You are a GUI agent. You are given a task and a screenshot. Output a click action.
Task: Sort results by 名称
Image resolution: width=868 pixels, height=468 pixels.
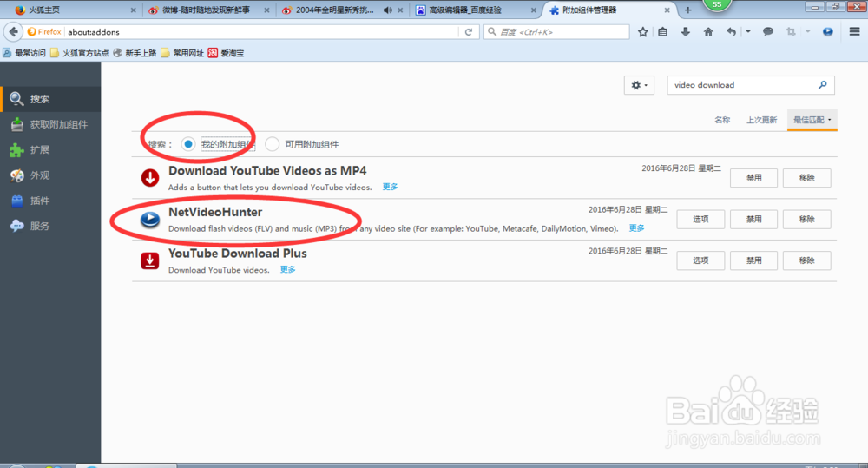(722, 120)
